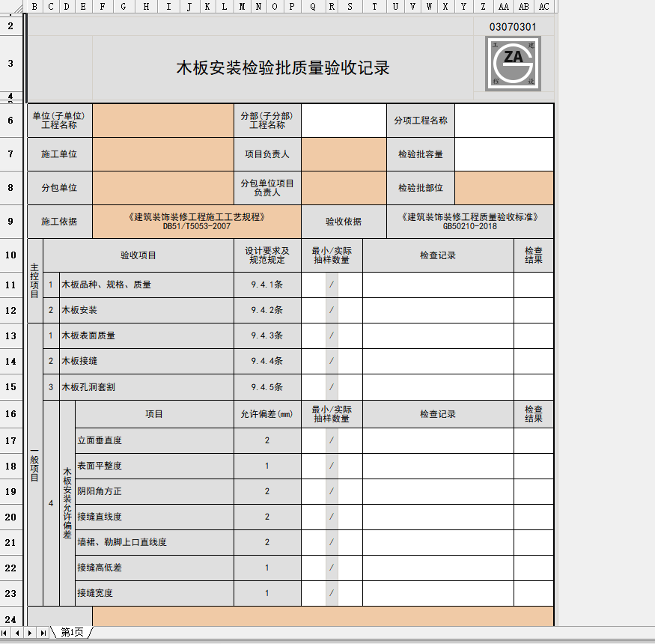Click the 设计要求及规范规定 header

[x=267, y=255]
